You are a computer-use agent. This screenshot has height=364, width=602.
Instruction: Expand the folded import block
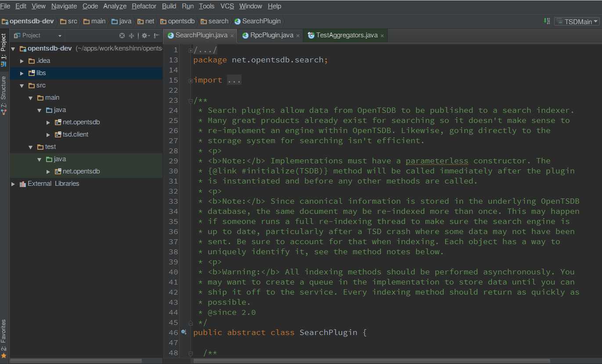tap(191, 81)
